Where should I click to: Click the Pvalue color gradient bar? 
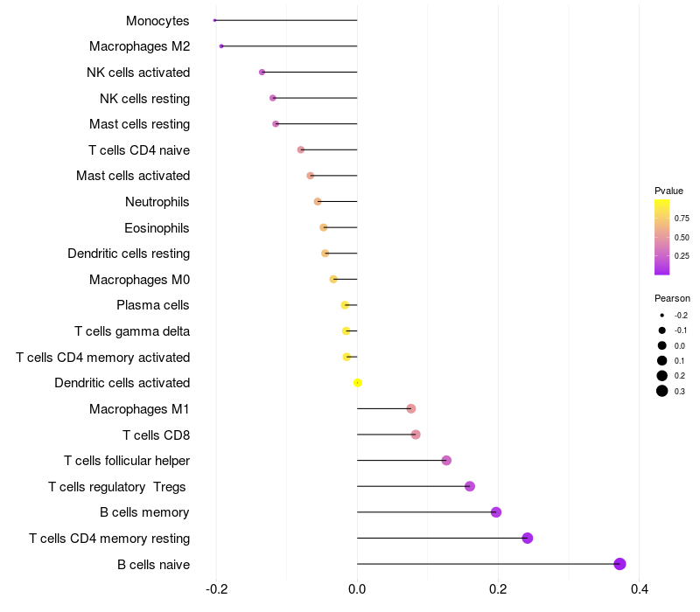(661, 237)
